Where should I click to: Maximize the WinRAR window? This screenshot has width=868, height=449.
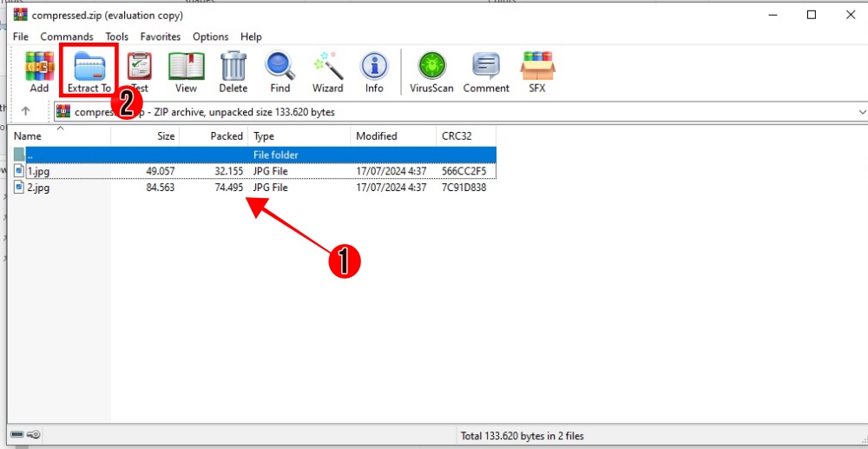point(812,15)
